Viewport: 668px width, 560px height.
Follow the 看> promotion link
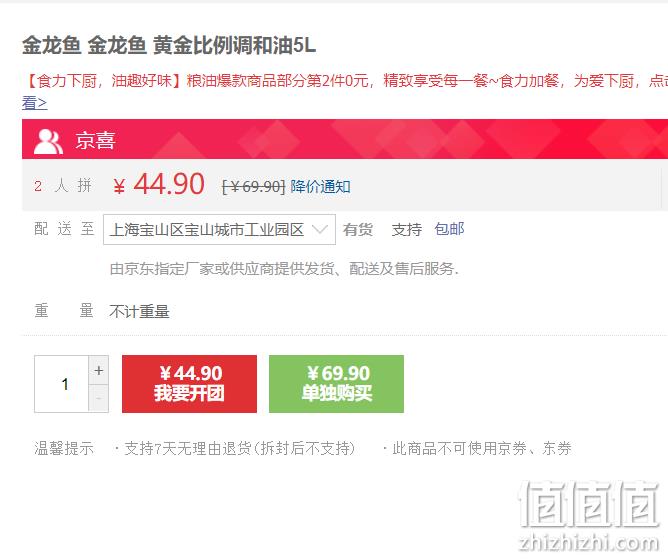tap(35, 103)
